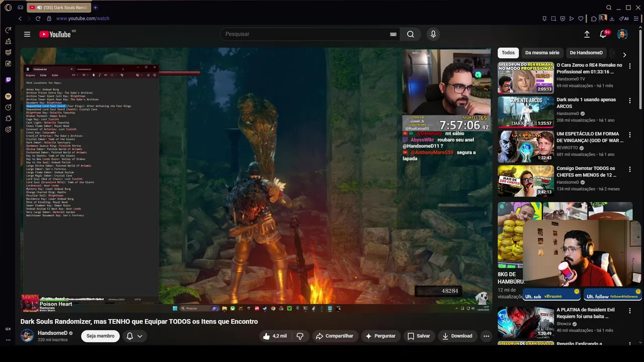Screen dimensions: 644x362
Task: Open the Opera main menu logo
Action: (8, 8)
